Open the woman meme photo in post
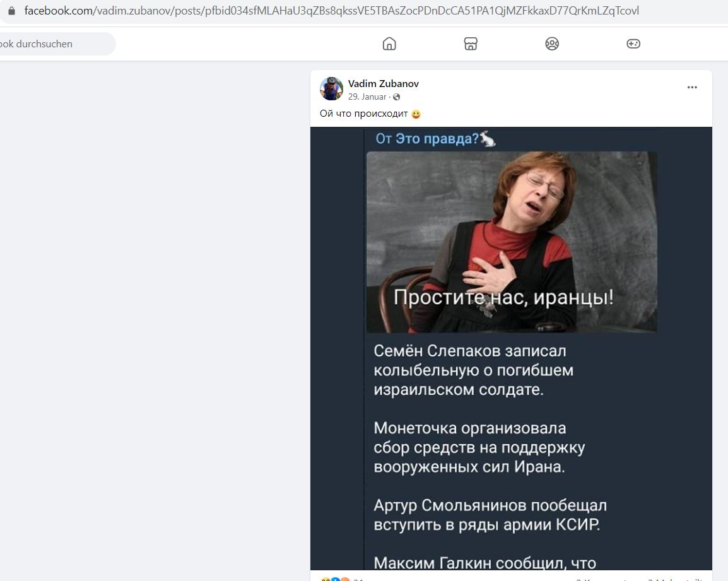728x581 pixels. 512,242
